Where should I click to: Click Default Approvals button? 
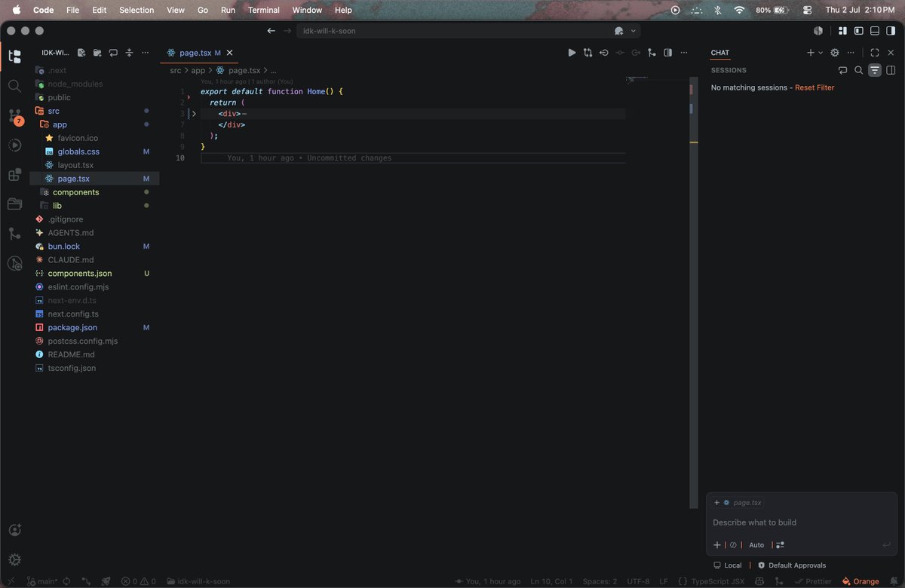tap(792, 565)
